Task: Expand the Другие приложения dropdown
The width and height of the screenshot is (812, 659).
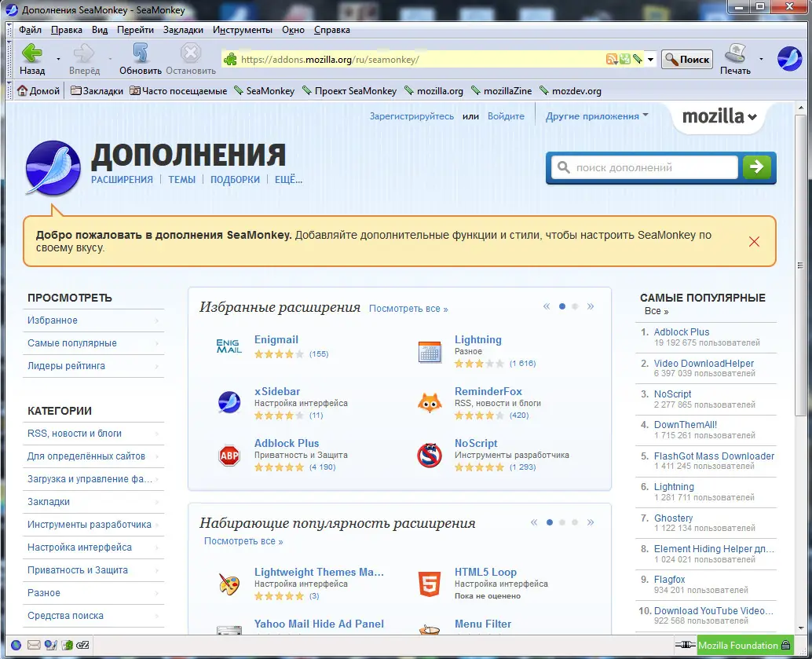Action: pyautogui.click(x=597, y=116)
